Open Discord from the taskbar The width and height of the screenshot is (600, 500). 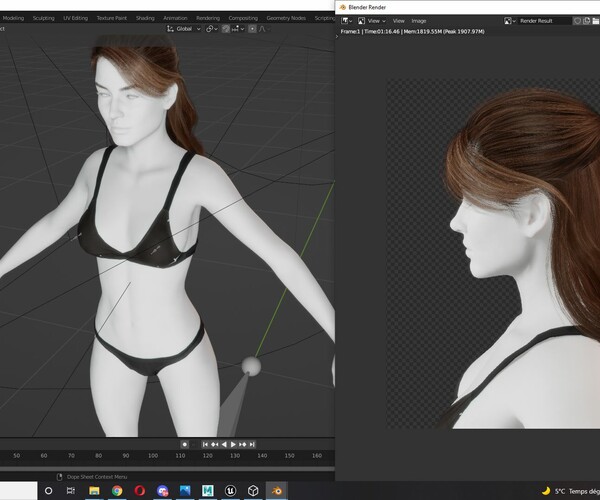coord(162,490)
